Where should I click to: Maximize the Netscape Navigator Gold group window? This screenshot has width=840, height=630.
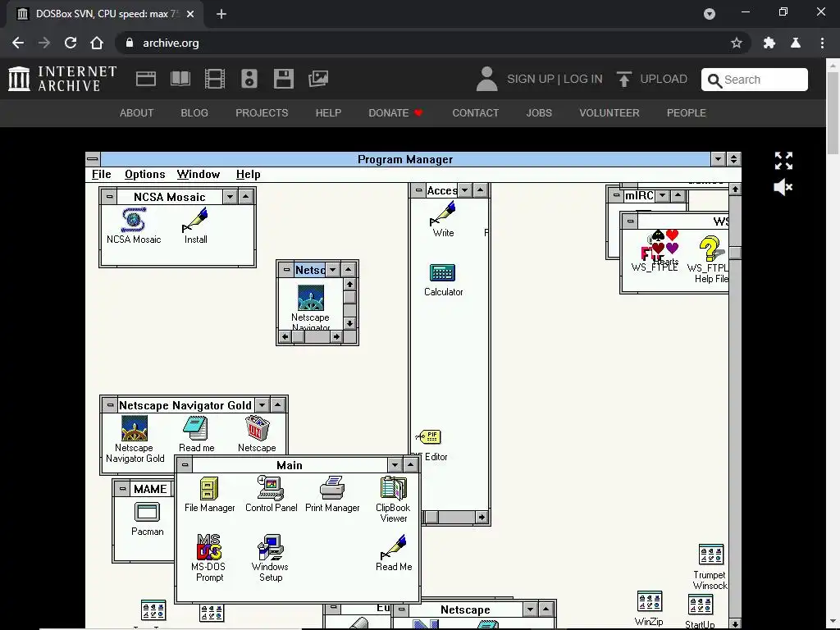(277, 405)
